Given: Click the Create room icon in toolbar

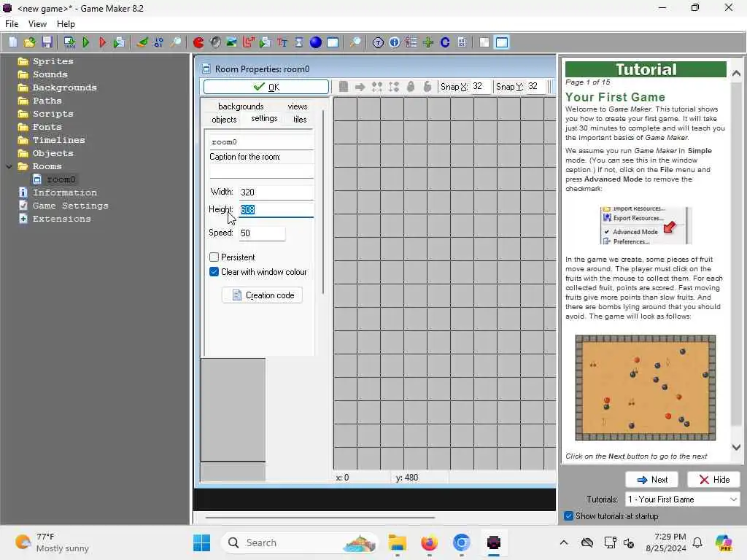Looking at the screenshot, I should tap(333, 42).
